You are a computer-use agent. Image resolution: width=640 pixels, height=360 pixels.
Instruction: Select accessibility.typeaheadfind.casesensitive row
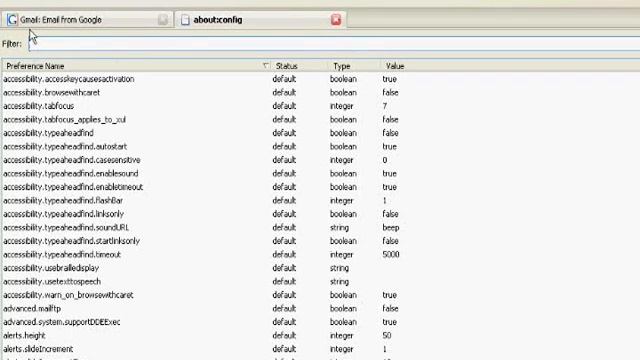pyautogui.click(x=321, y=160)
